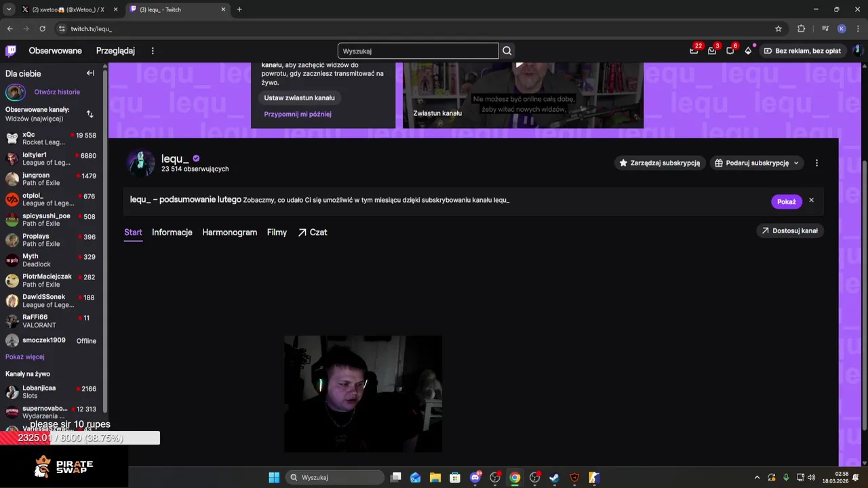Open the Czat popout tab
This screenshot has width=868, height=488.
[x=312, y=232]
